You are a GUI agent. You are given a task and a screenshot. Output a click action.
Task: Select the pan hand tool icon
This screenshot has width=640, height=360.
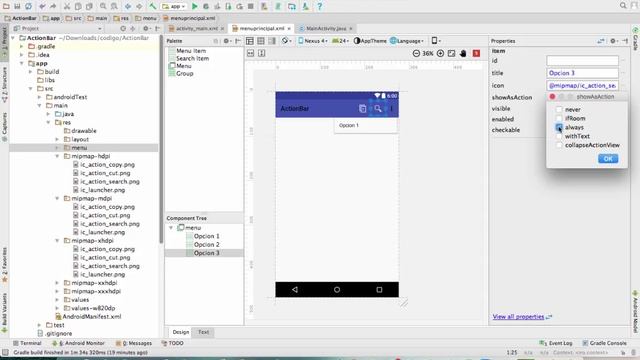[x=463, y=53]
